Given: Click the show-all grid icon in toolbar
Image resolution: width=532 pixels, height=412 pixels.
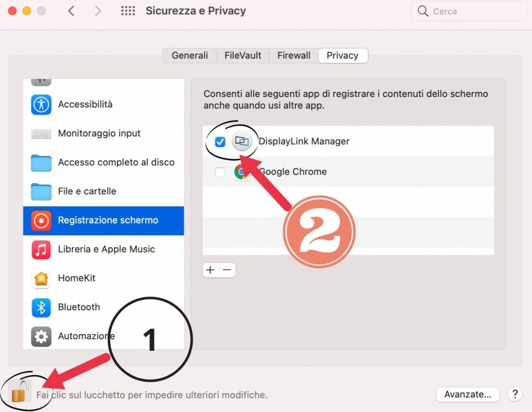Looking at the screenshot, I should pos(127,11).
